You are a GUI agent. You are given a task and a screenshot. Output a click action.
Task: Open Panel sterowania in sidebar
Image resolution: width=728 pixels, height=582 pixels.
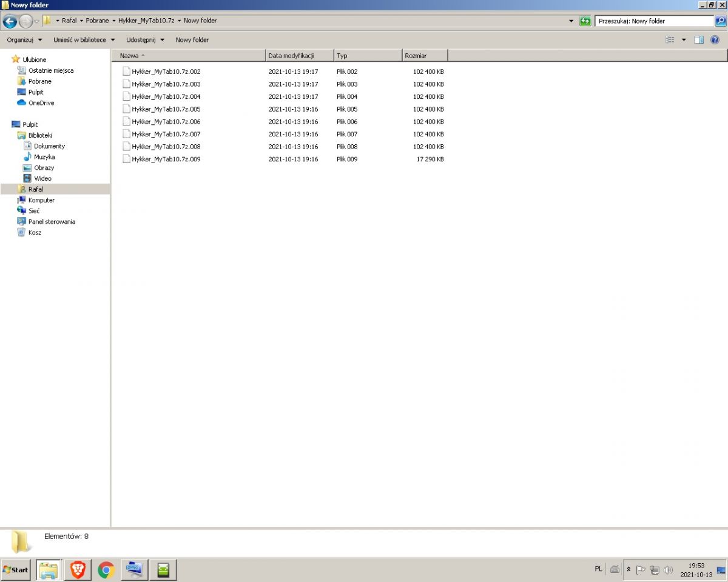point(52,222)
